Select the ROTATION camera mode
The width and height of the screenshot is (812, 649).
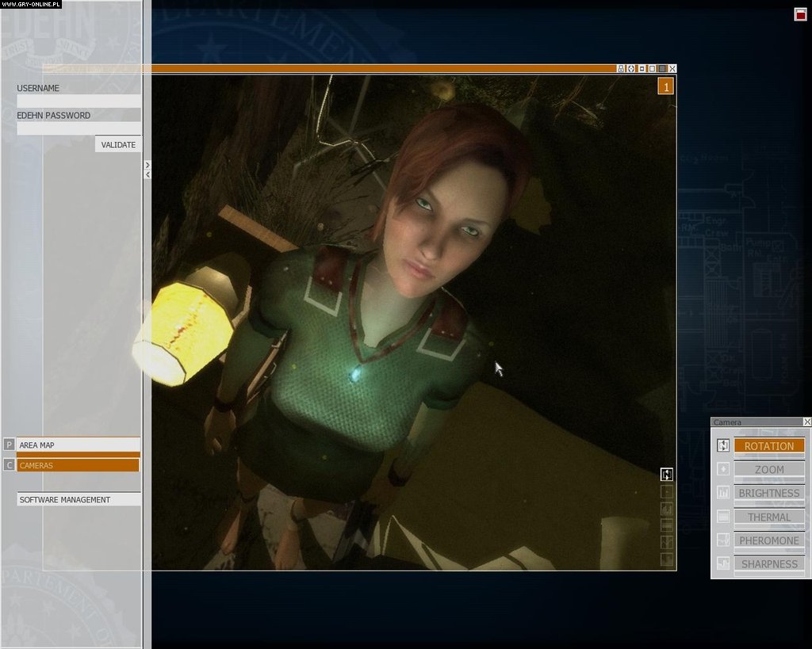tap(768, 446)
